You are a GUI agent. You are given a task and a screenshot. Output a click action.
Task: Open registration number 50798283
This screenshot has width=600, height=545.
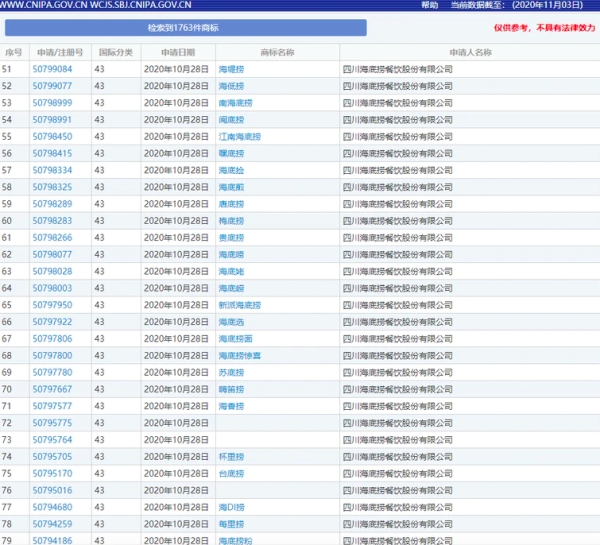click(x=52, y=221)
